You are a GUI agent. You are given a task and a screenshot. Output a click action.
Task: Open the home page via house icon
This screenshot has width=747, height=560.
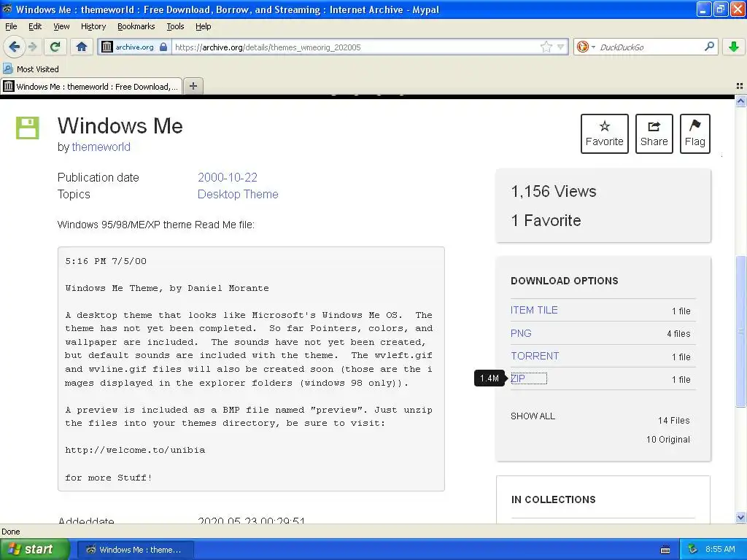tap(82, 47)
